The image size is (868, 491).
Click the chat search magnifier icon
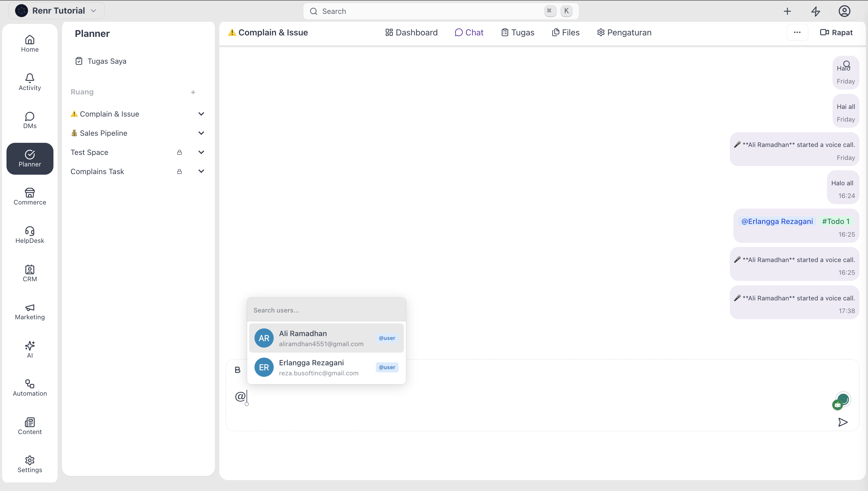[846, 64]
